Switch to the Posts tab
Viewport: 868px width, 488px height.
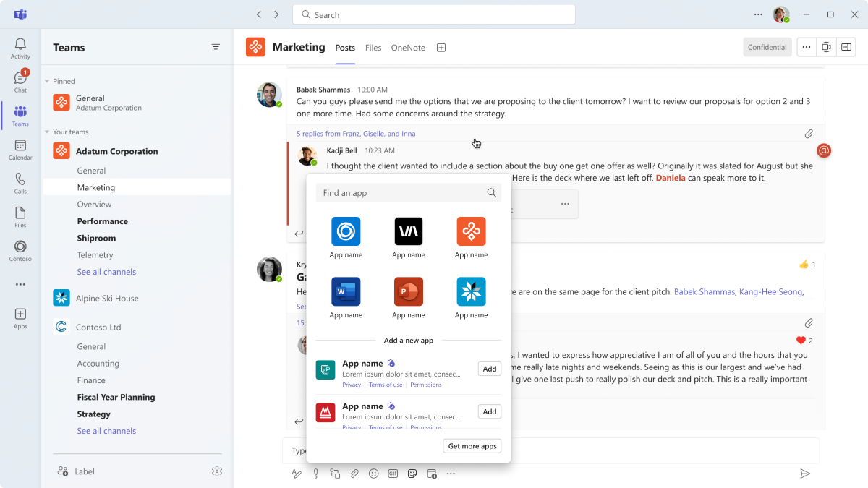pos(345,48)
